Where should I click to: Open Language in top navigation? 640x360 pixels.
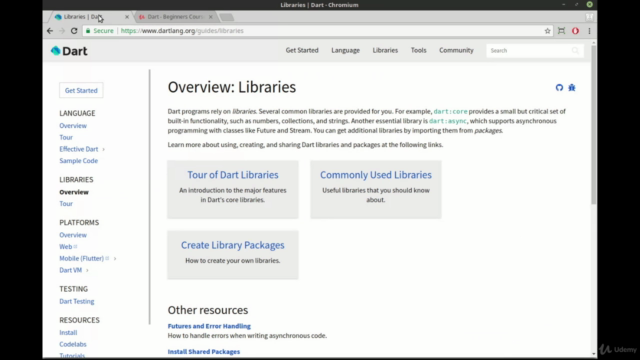click(345, 50)
